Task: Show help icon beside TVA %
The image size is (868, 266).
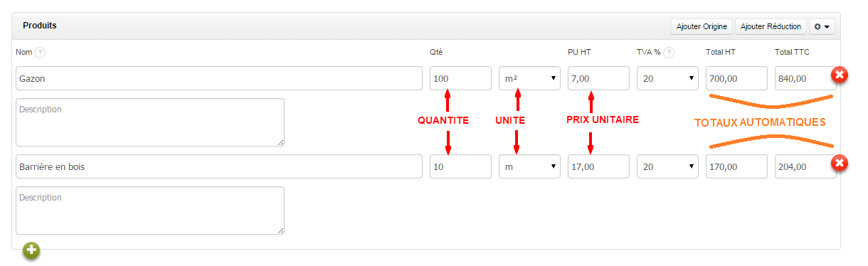Action: (669, 52)
